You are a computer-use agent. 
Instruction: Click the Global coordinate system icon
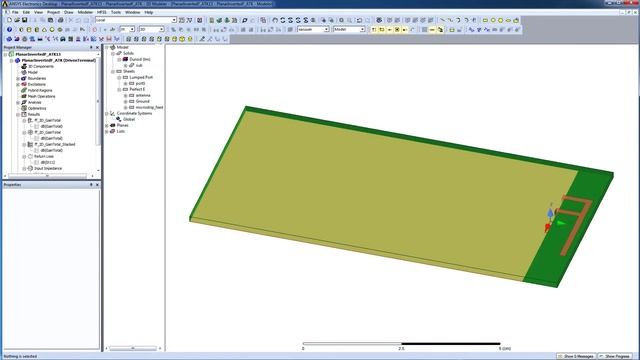point(118,119)
